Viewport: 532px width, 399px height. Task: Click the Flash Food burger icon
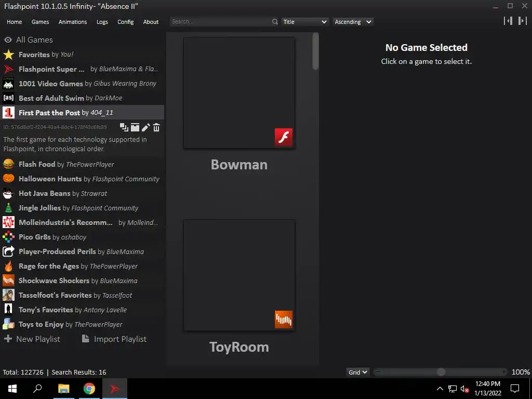click(x=8, y=164)
